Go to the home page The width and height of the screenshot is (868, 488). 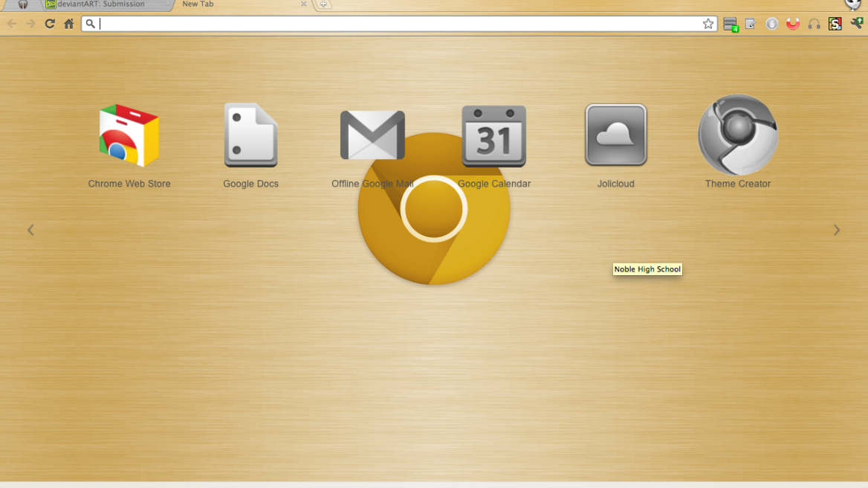pyautogui.click(x=68, y=24)
